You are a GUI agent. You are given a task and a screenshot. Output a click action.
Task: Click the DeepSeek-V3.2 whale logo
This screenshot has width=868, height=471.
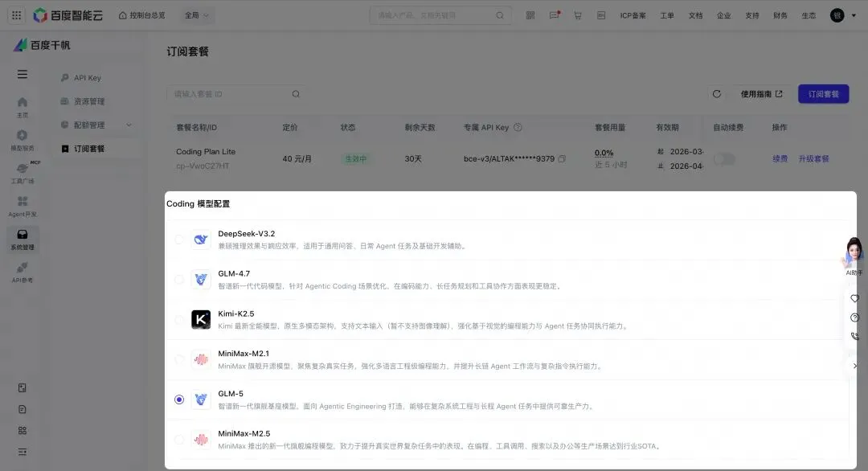point(201,240)
